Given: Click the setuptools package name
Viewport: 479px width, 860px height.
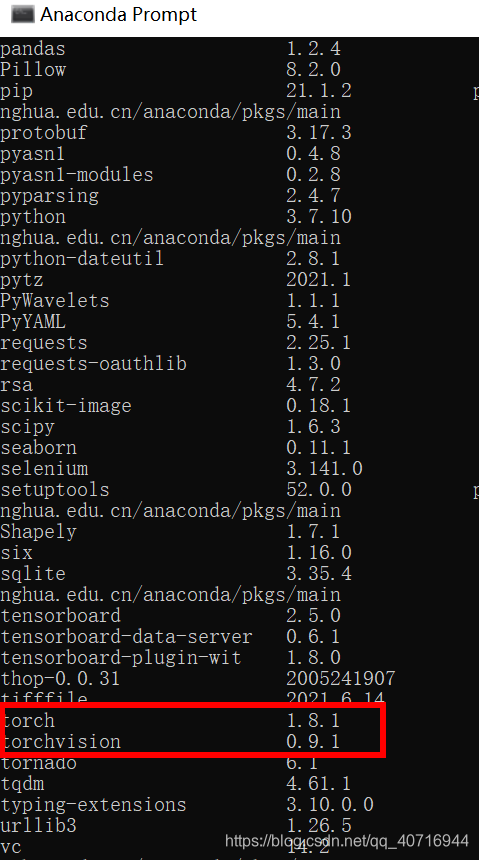Looking at the screenshot, I should [55, 490].
